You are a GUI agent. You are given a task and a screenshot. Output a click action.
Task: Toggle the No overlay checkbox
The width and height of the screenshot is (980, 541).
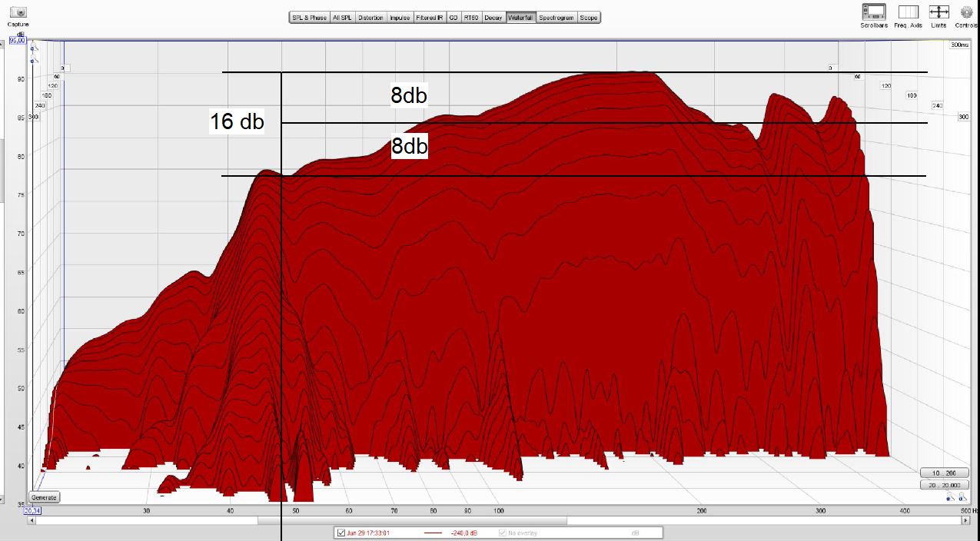503,533
